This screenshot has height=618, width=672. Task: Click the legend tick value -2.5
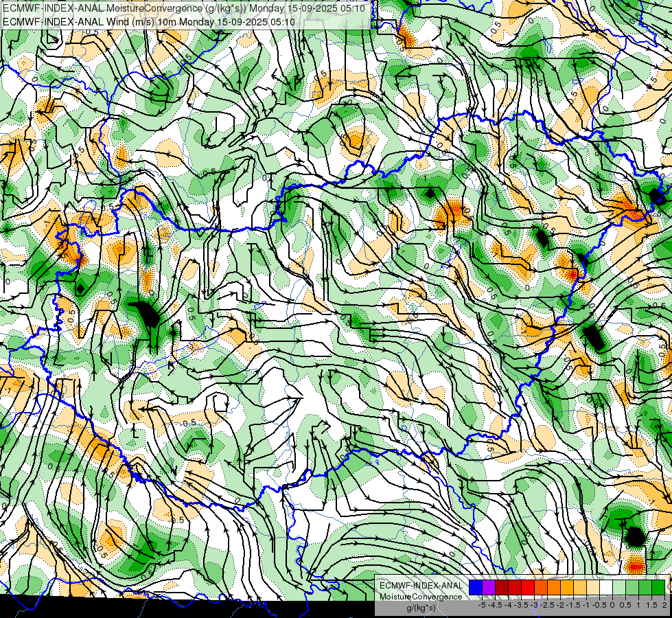coord(547,605)
